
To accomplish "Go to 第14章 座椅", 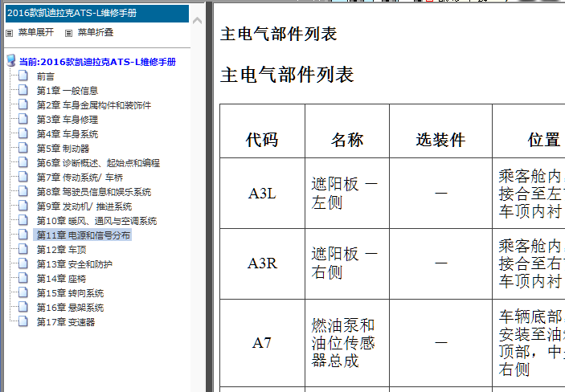I will click(x=61, y=278).
